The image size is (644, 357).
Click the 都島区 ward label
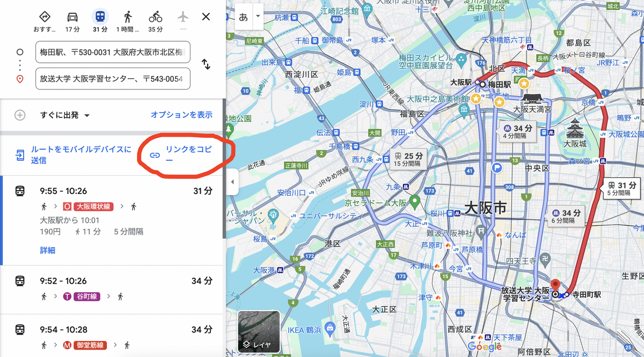(x=577, y=42)
